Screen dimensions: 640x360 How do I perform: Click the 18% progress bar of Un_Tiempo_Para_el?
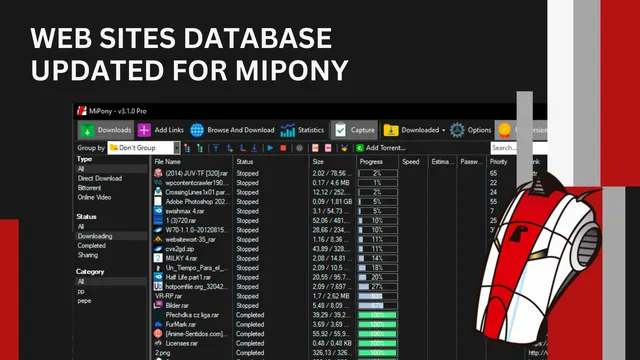378,268
